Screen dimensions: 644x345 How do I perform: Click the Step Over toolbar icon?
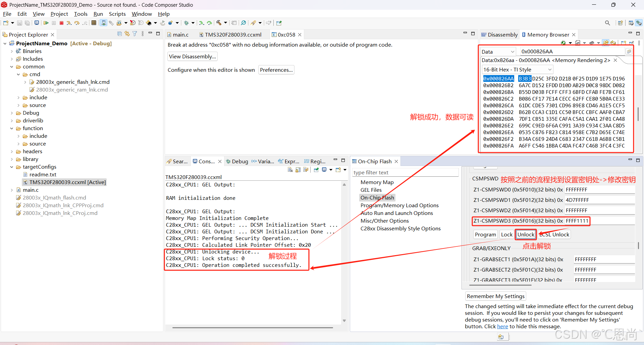click(77, 23)
